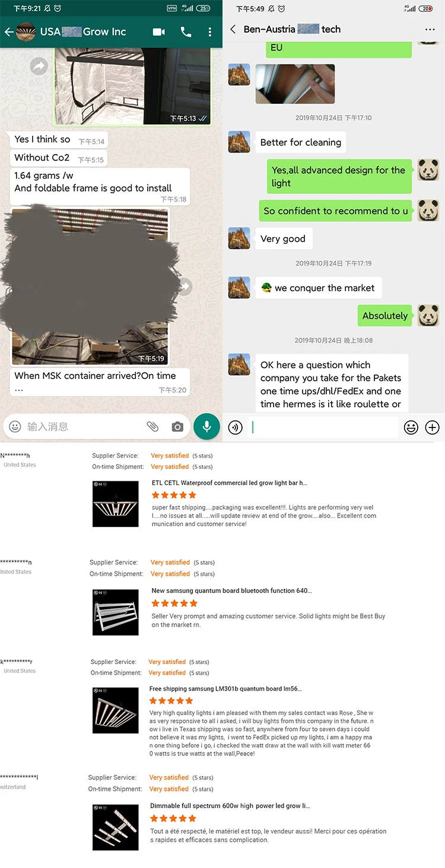Viewport: 445px width, 868px height.
Task: Tap the paperclip attachment icon
Action: pos(152,426)
